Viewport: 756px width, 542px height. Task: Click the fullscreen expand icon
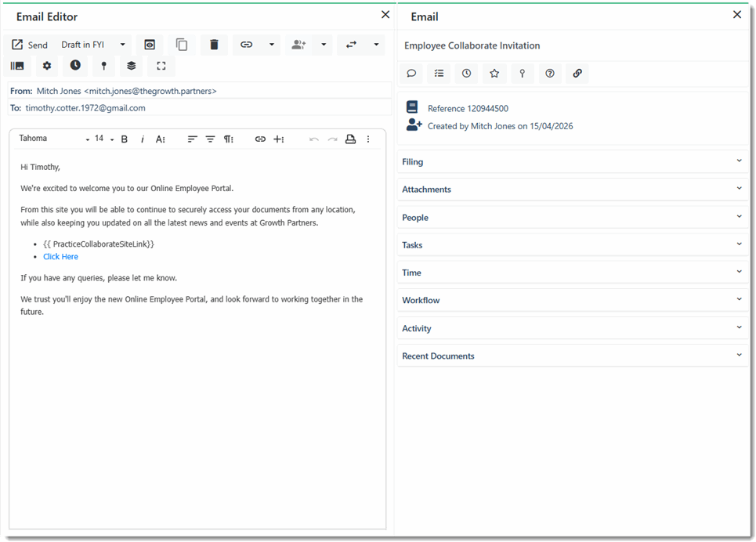(161, 66)
